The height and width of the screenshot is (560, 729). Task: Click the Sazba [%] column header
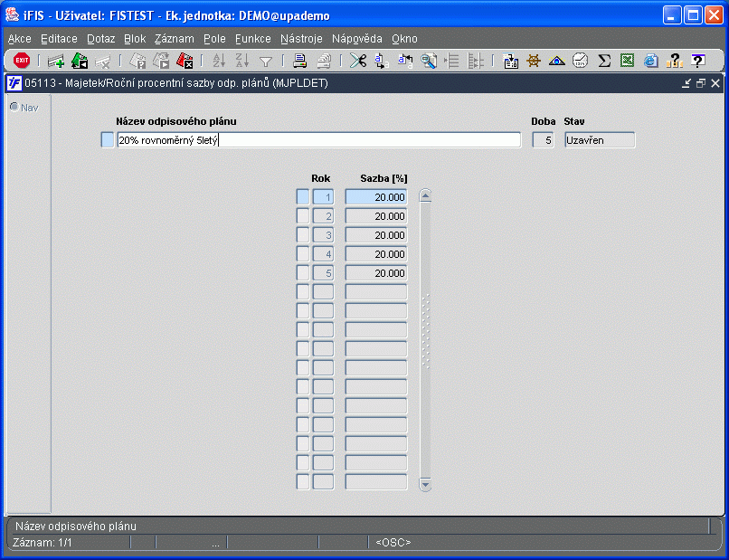383,178
